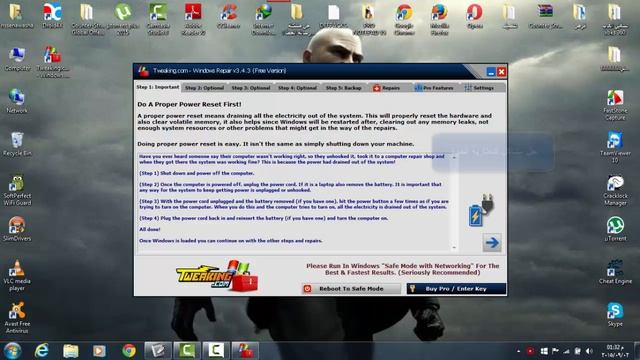Viewport: 640px width, 360px height.
Task: Select the VLC media player desktop icon
Action: pyautogui.click(x=17, y=275)
